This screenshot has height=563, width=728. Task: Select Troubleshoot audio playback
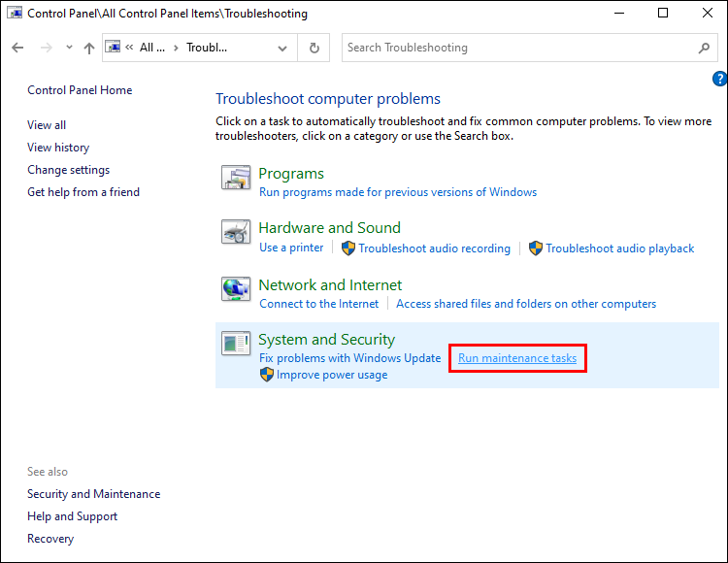pos(619,248)
